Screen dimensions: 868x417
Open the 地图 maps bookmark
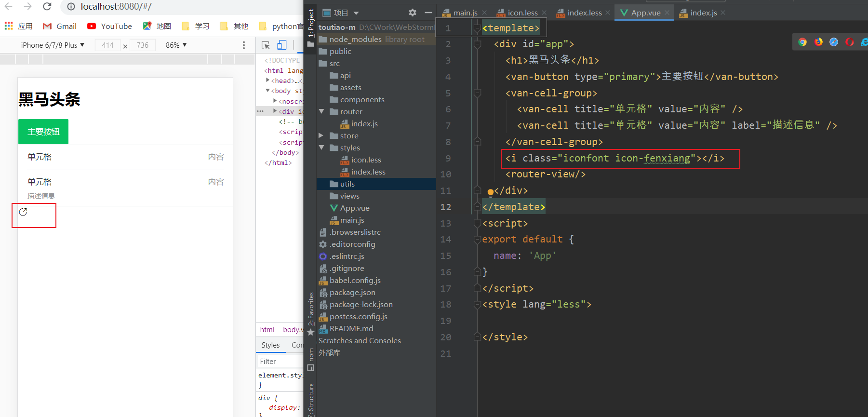157,26
